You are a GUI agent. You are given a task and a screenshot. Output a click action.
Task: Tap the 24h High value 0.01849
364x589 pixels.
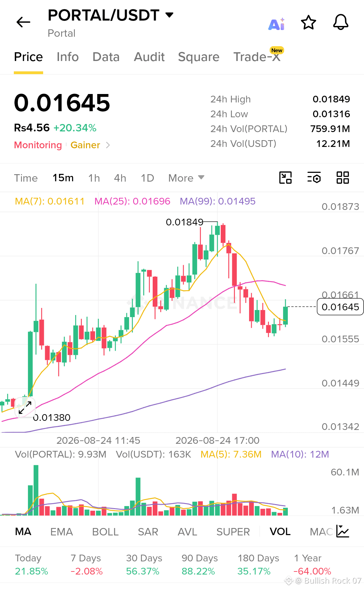[331, 99]
